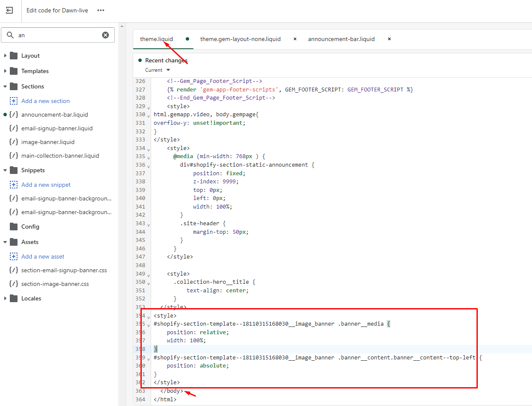Fold the code at line 335
The image size is (532, 406).
(149, 158)
